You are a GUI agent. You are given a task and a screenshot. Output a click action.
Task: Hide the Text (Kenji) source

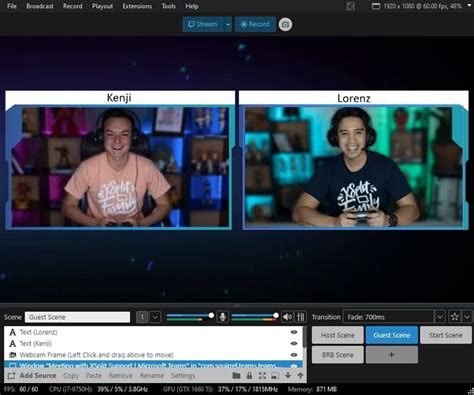click(294, 343)
